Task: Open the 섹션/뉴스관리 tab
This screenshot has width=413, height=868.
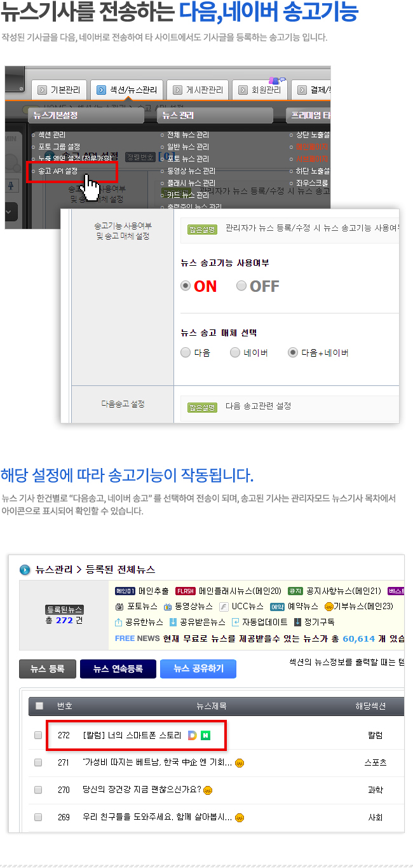Action: pyautogui.click(x=128, y=90)
